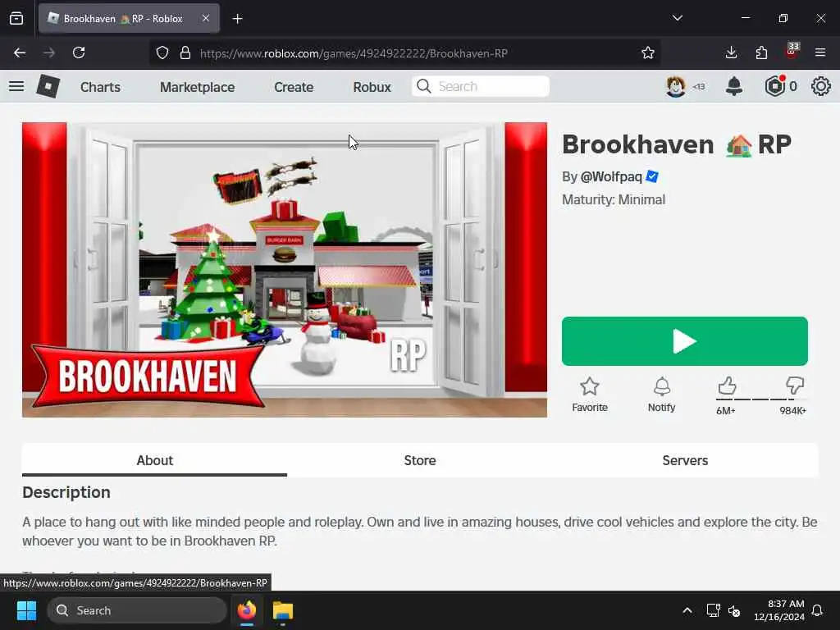Viewport: 840px width, 630px height.
Task: Open Windows notification center bell
Action: 818,610
